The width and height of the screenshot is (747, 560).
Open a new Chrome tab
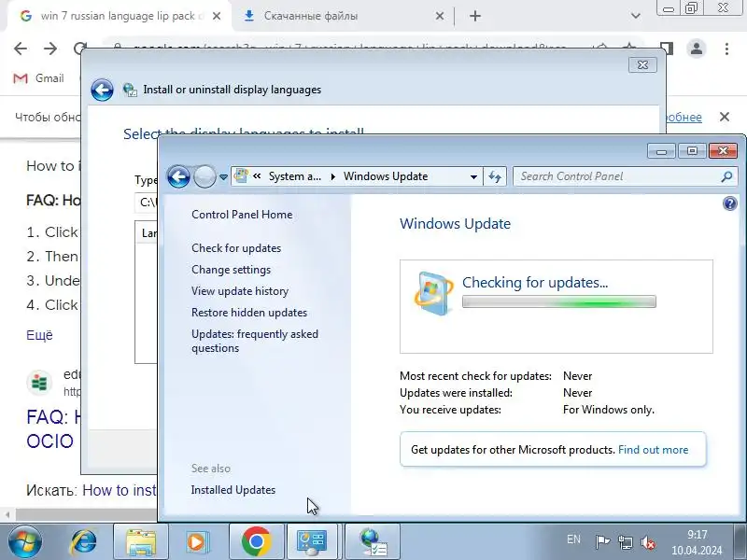click(x=475, y=16)
